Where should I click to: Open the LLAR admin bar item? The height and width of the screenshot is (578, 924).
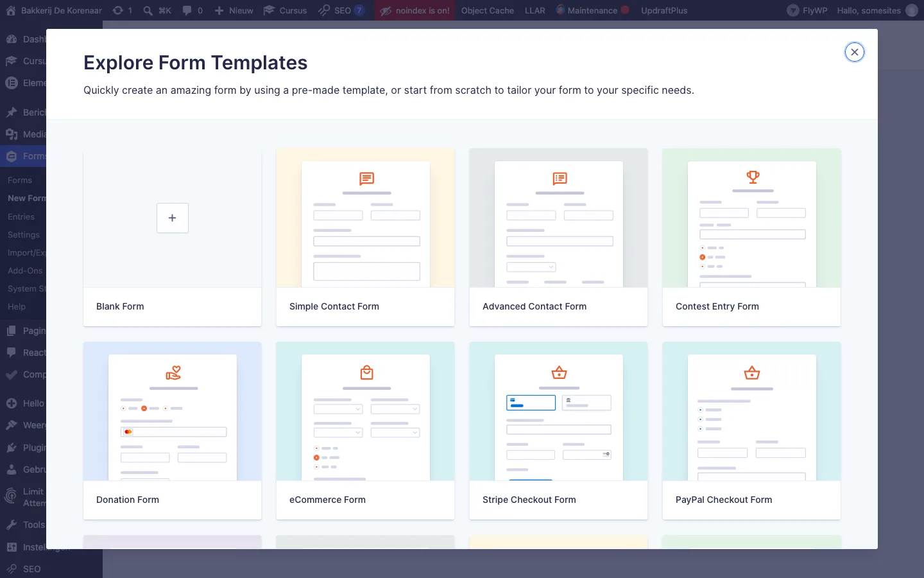[x=535, y=10]
